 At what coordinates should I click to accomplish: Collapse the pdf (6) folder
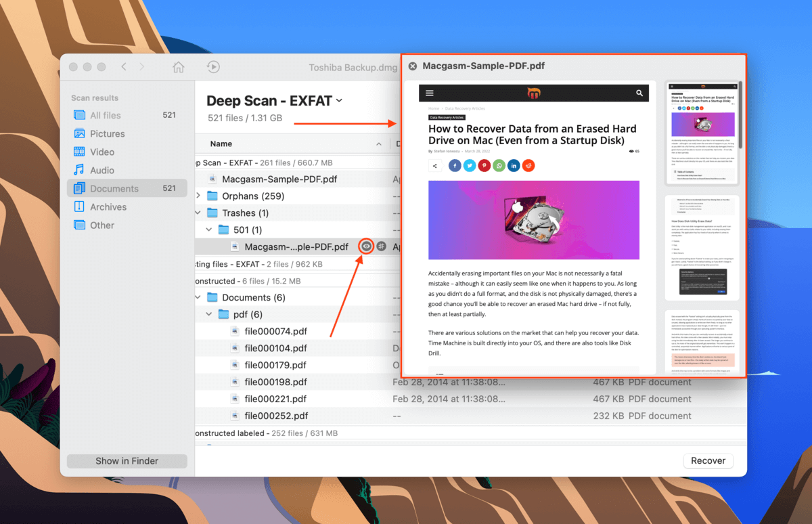click(209, 314)
